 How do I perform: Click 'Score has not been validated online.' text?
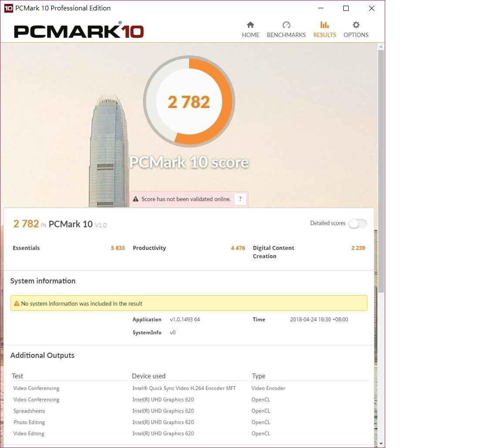[186, 199]
